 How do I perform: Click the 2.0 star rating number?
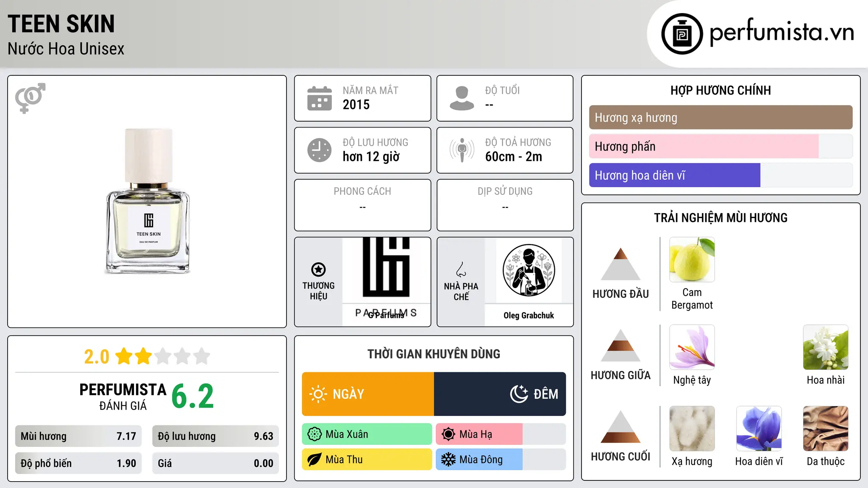click(97, 357)
